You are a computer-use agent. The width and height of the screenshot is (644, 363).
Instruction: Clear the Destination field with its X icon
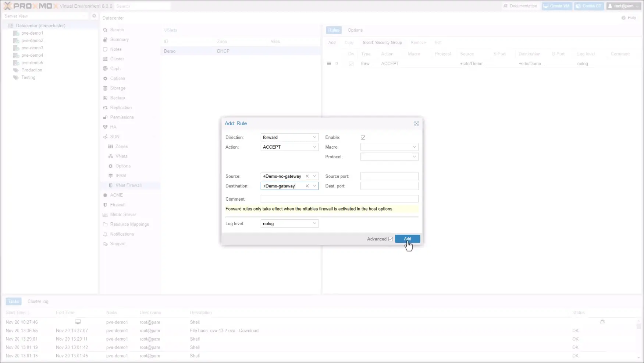307,186
